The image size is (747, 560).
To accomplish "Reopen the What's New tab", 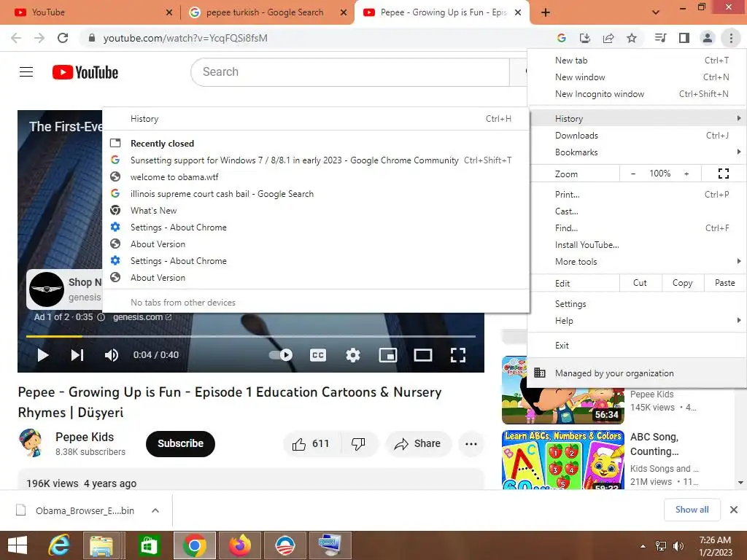I will tap(316, 211).
